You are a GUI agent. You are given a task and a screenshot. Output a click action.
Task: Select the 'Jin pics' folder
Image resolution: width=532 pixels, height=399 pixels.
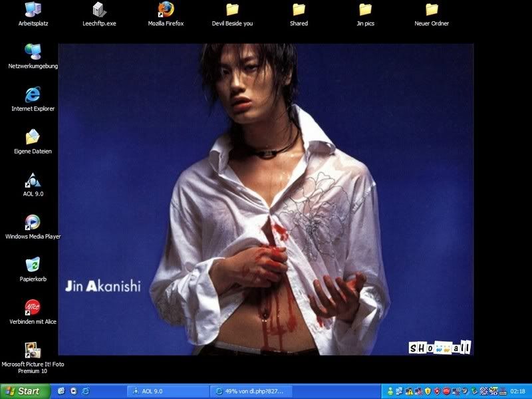[x=365, y=14]
